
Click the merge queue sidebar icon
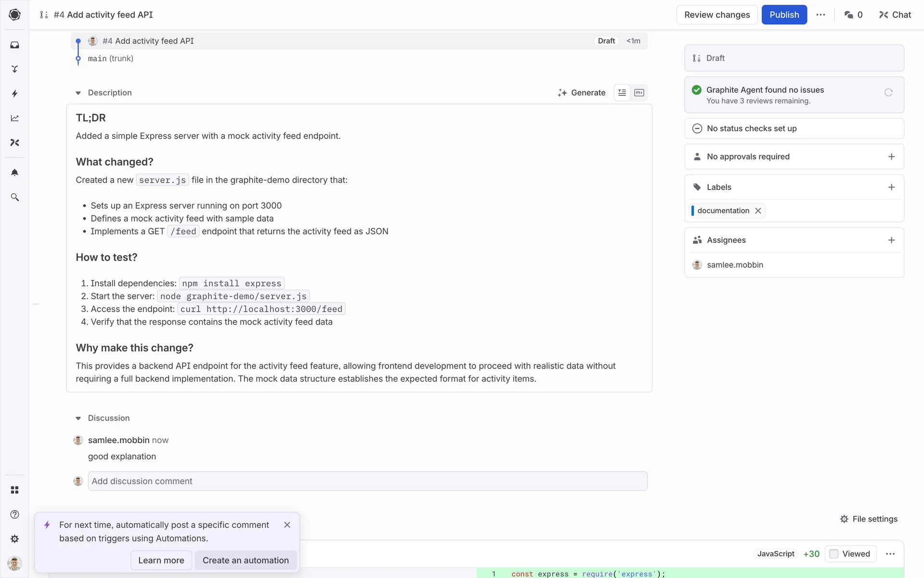tap(14, 69)
